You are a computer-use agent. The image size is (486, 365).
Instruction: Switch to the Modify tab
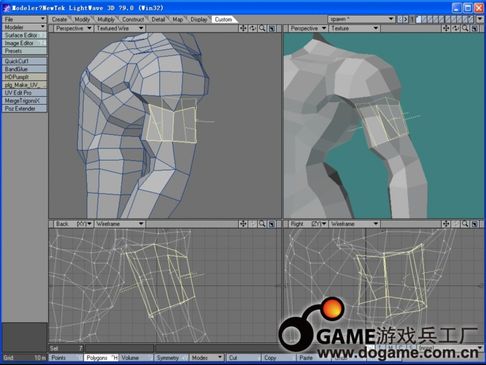(x=82, y=20)
